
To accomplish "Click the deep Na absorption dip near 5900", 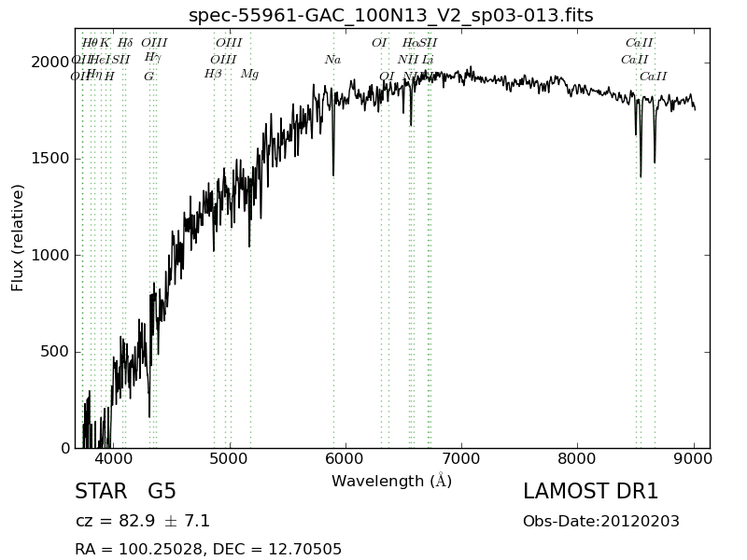I will click(x=333, y=174).
